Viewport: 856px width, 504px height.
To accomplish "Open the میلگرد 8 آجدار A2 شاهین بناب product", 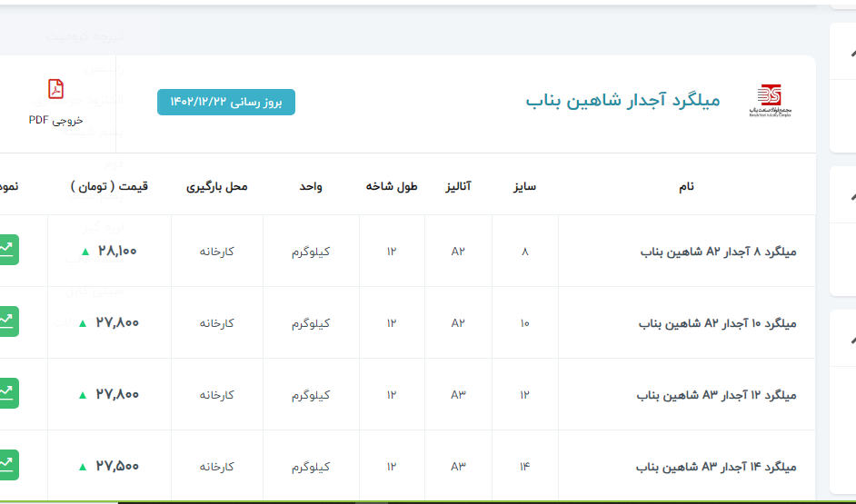I will (718, 252).
